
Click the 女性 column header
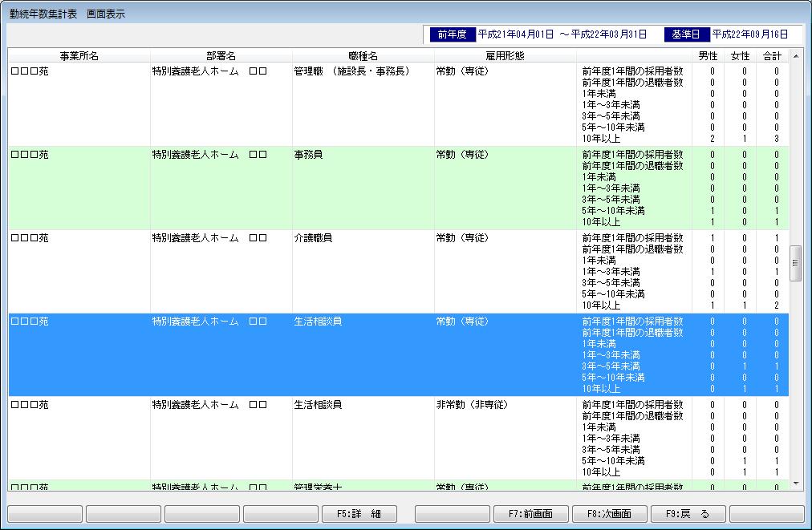point(741,56)
